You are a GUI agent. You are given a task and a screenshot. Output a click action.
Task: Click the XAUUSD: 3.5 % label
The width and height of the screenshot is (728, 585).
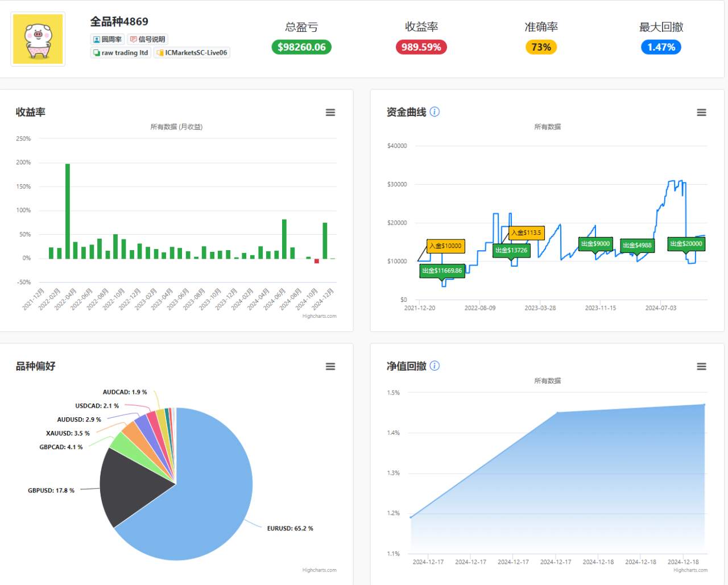pyautogui.click(x=68, y=434)
